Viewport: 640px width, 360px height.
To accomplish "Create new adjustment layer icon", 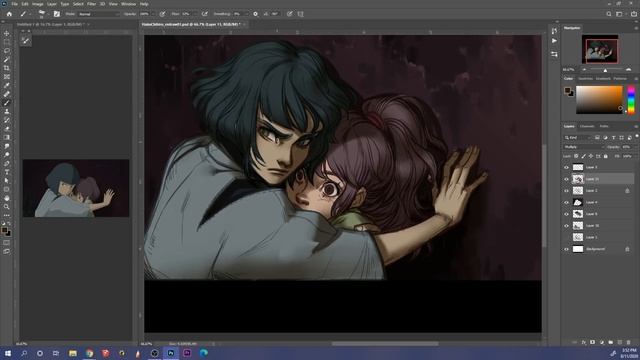I will (x=602, y=342).
